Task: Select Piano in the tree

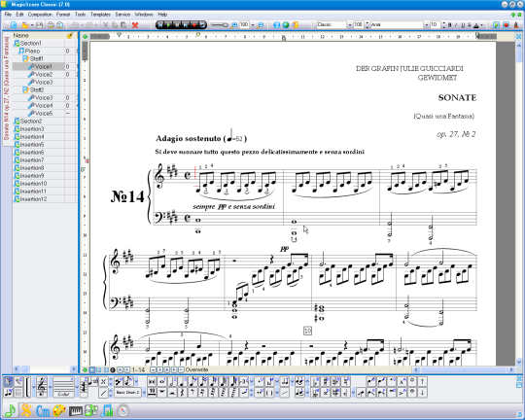Action: pos(32,51)
